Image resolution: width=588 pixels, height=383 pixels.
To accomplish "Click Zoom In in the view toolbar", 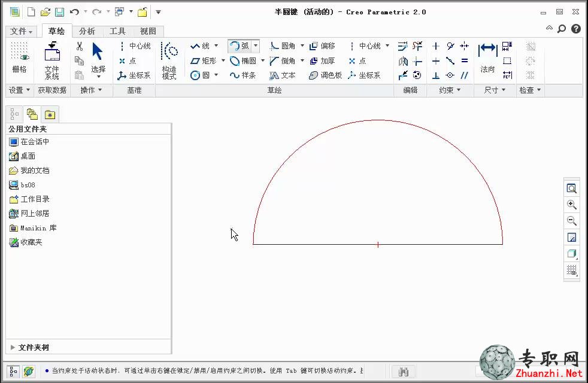I will 571,204.
